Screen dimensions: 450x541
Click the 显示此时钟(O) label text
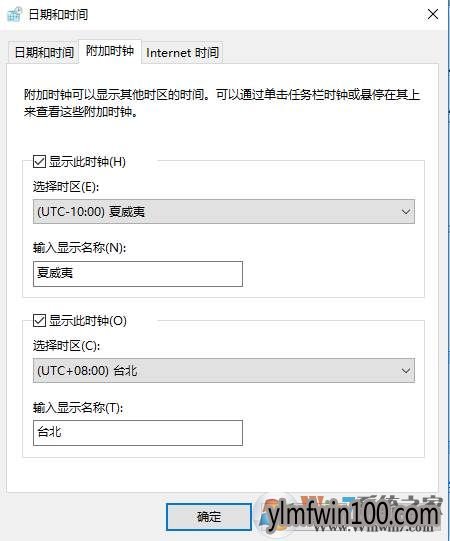coord(88,321)
